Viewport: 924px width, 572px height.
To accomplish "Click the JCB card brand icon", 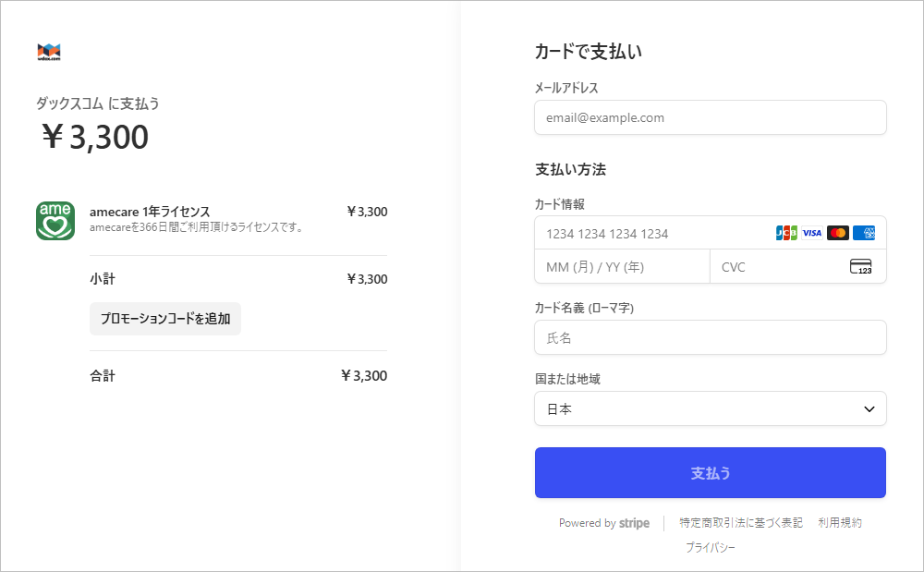I will (786, 233).
